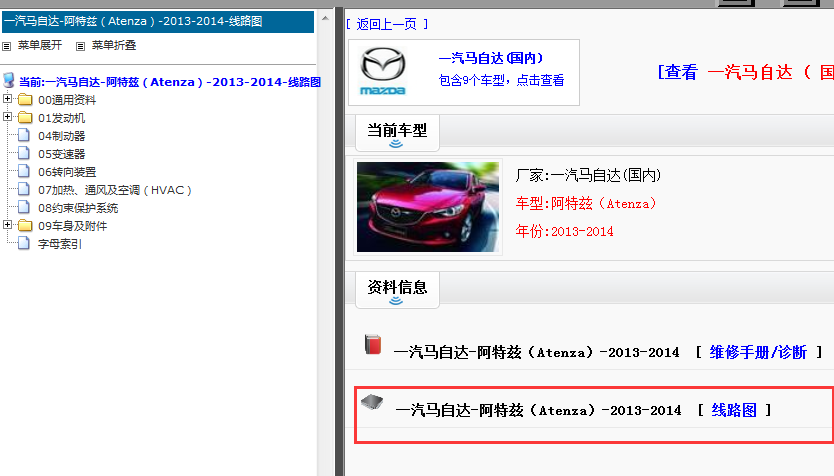Screen dimensions: 834x476
Task: Click the 菜单折叠 list icon
Action: tap(80, 46)
